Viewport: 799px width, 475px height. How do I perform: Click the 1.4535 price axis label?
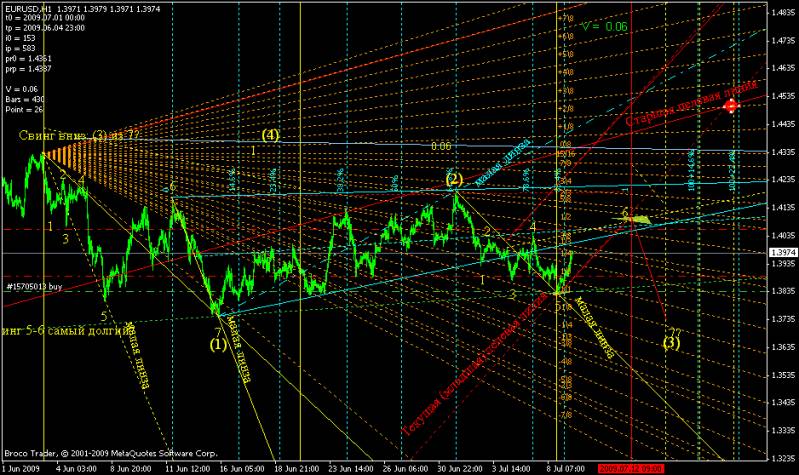point(784,96)
